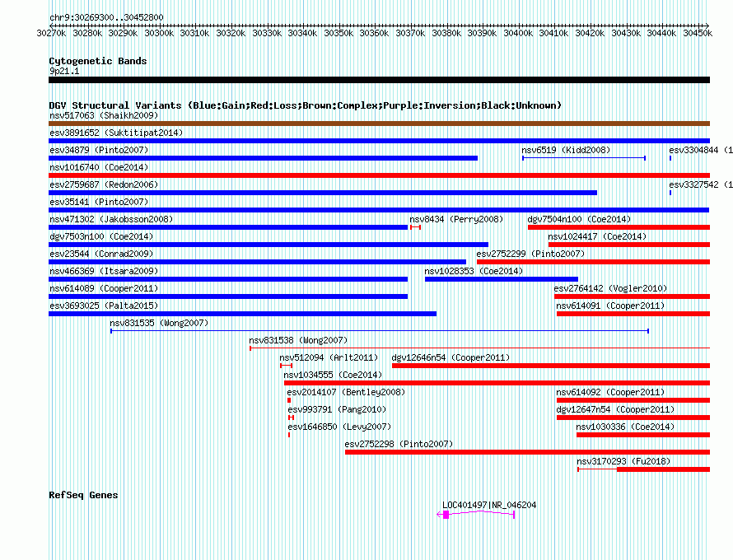Select esv3693025 (Palta2015) label
This screenshot has width=733, height=560.
click(104, 306)
